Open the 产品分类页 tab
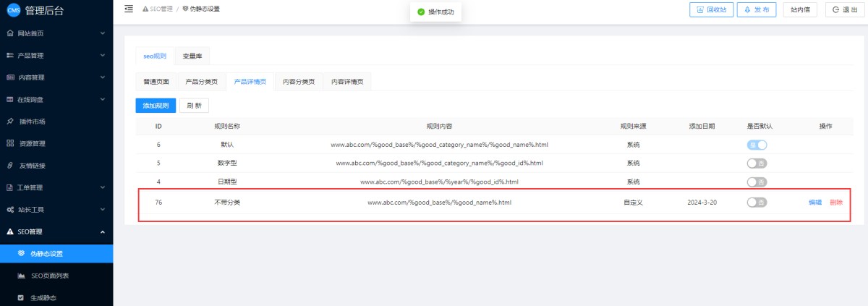This screenshot has height=306, width=868. coord(201,82)
